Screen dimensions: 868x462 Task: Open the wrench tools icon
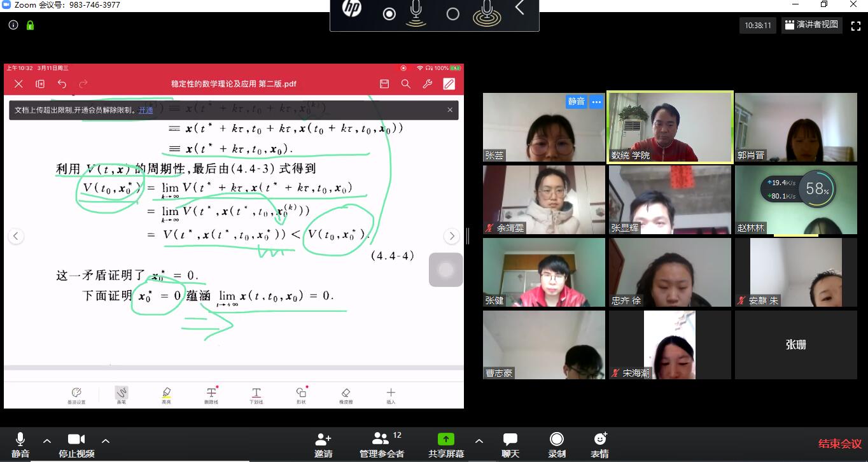428,84
